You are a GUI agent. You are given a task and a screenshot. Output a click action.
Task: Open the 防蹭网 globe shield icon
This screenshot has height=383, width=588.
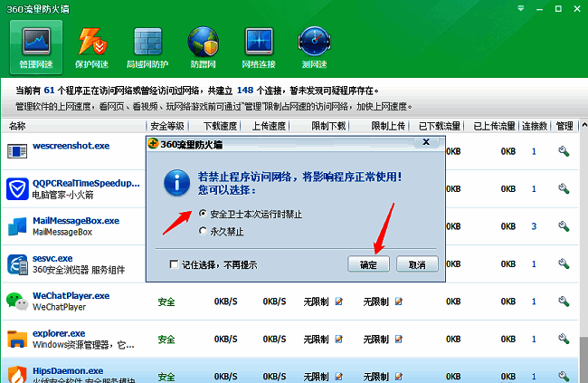202,48
